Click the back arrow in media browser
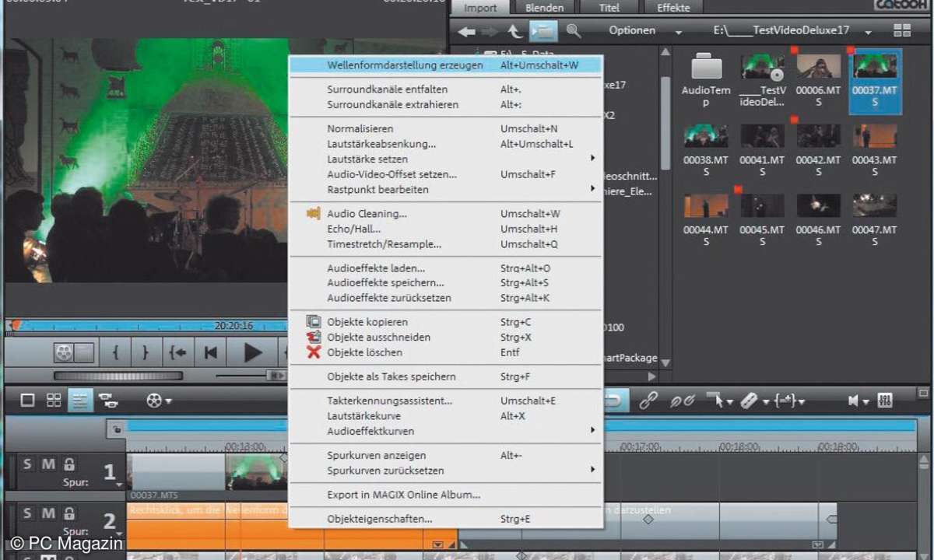934x560 pixels. point(466,31)
